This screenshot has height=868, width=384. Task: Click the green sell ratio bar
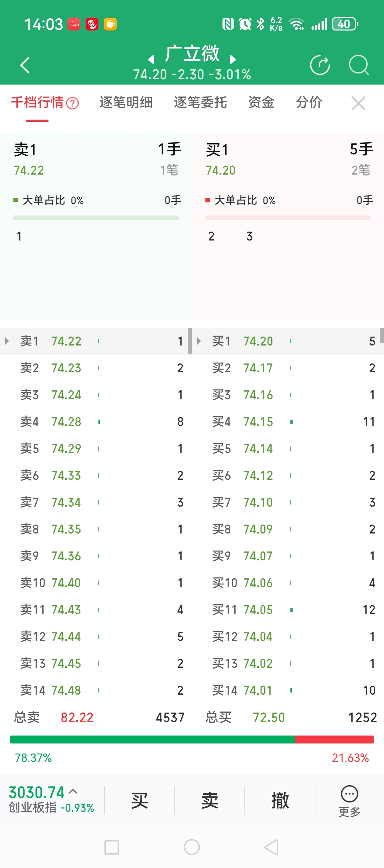(x=152, y=739)
